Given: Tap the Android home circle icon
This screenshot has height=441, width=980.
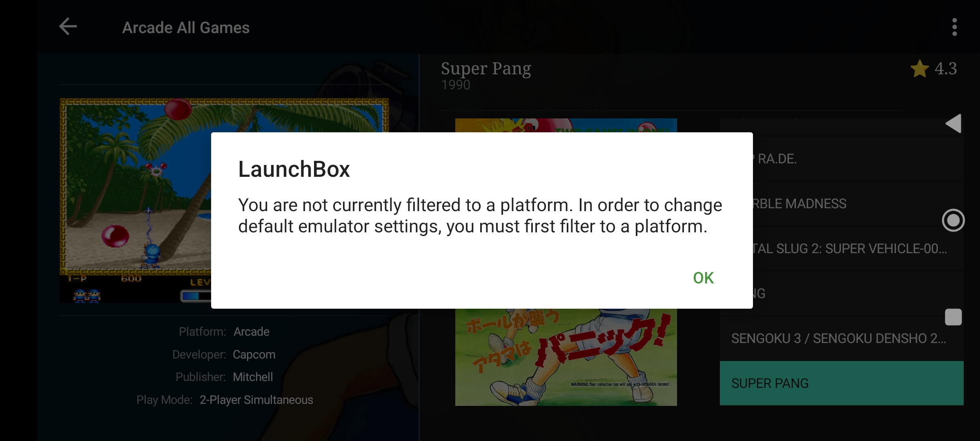Looking at the screenshot, I should click(x=953, y=220).
